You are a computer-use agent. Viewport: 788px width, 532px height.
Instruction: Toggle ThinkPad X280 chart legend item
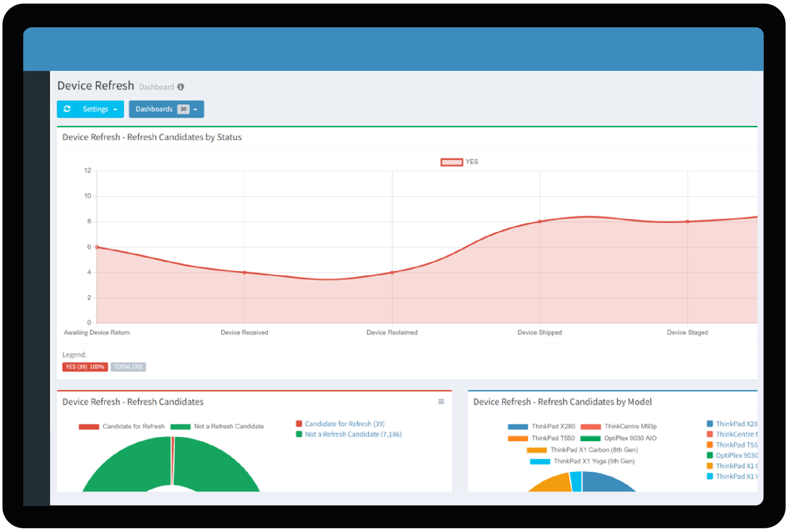(541, 426)
